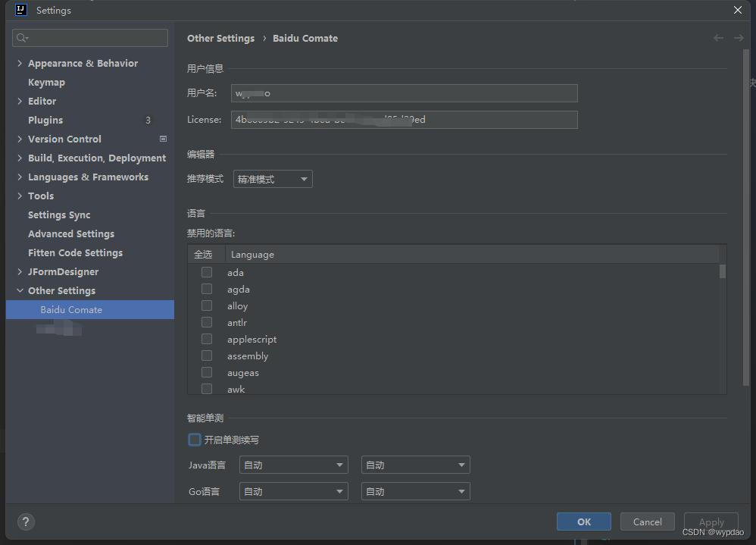Expand the Editor tree node
The height and width of the screenshot is (545, 756).
[x=20, y=102]
